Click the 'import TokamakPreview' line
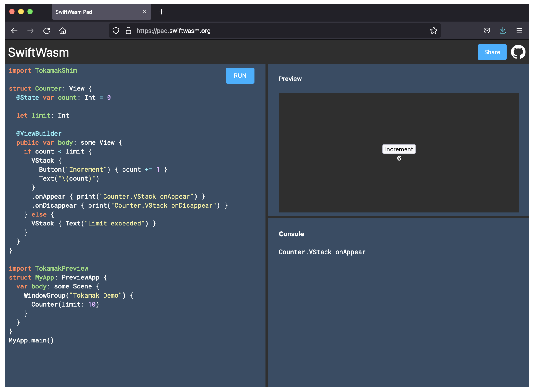Image resolution: width=535 pixels, height=392 pixels. click(x=49, y=269)
